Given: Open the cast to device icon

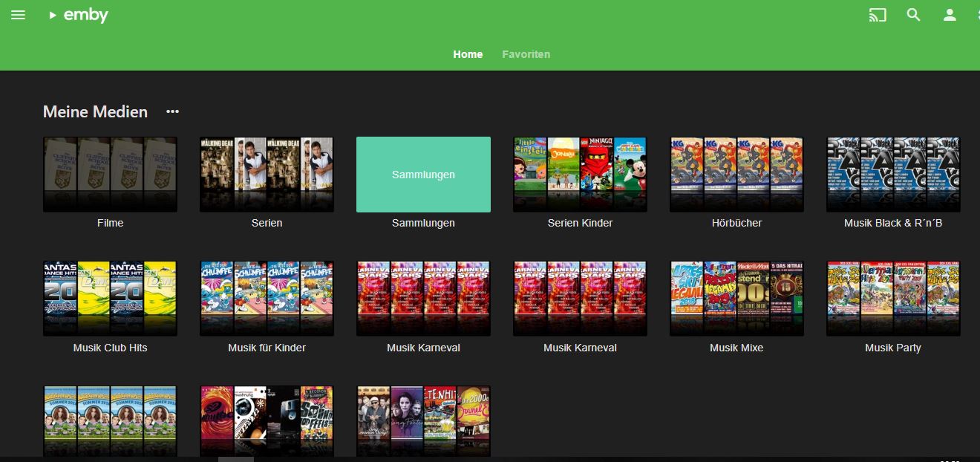Looking at the screenshot, I should pyautogui.click(x=878, y=15).
